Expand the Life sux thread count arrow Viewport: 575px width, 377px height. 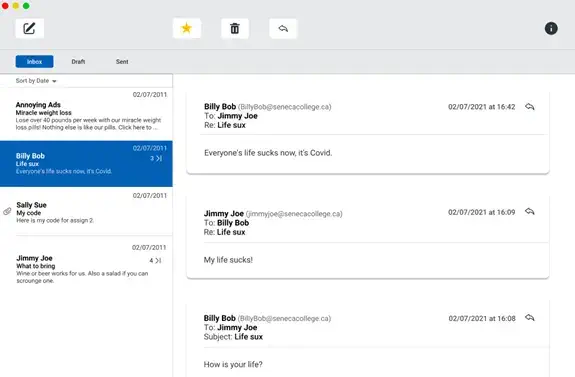point(158,158)
